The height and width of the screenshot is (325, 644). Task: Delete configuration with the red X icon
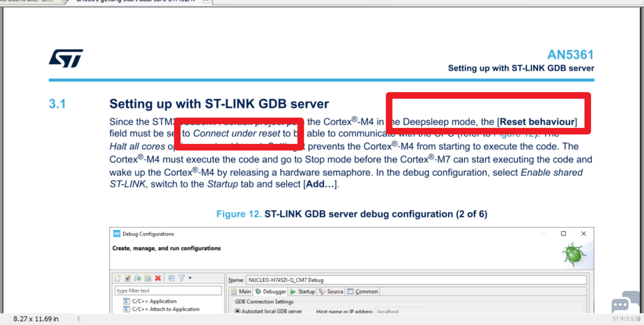(158, 278)
